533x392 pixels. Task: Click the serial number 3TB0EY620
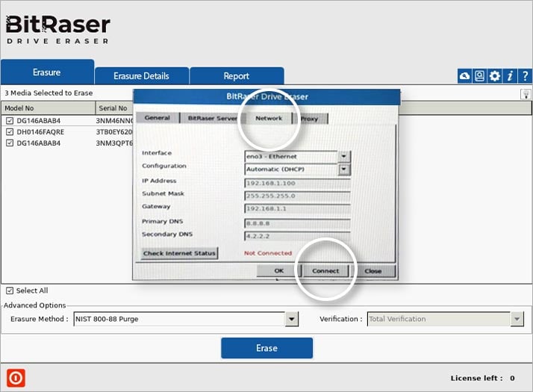[114, 132]
